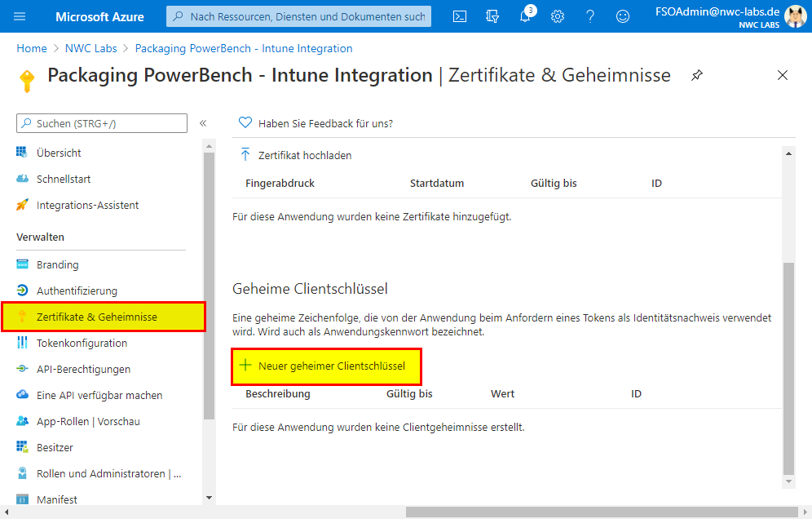Click the FSOAdmin account avatar

(795, 16)
